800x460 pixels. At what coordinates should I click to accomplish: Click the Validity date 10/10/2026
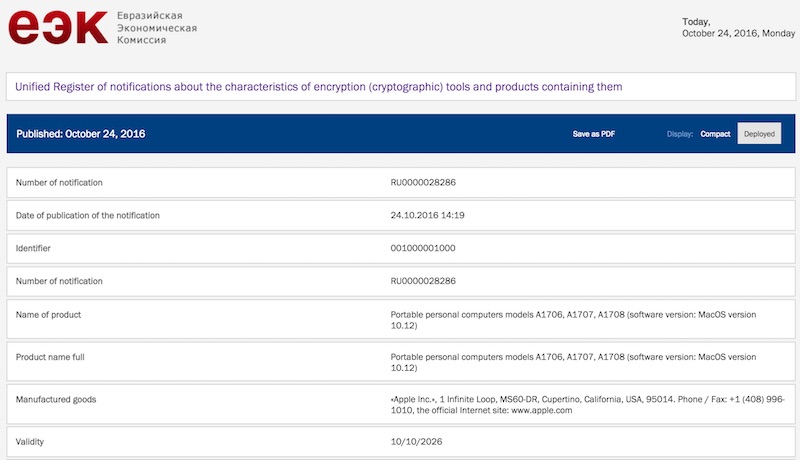pyautogui.click(x=416, y=442)
